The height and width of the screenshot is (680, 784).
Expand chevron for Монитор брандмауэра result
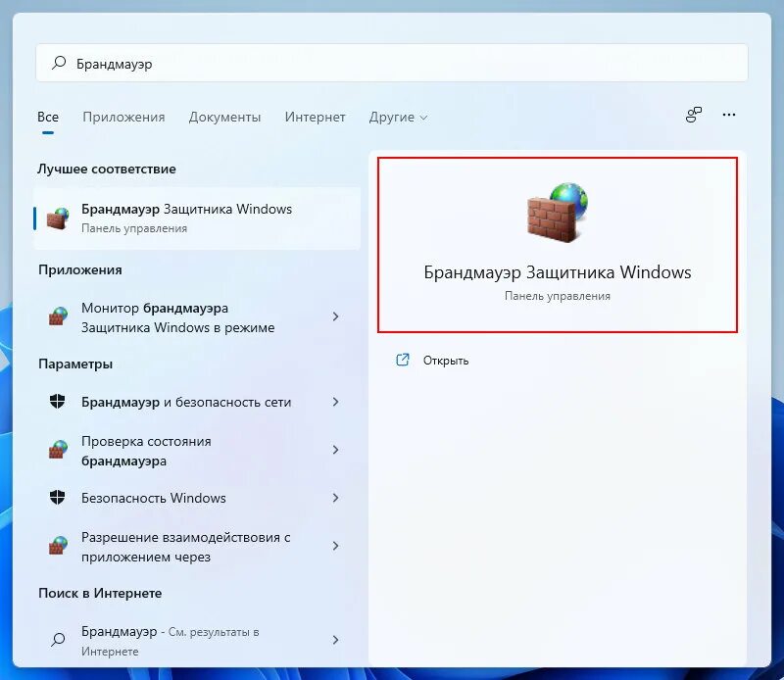pos(335,316)
